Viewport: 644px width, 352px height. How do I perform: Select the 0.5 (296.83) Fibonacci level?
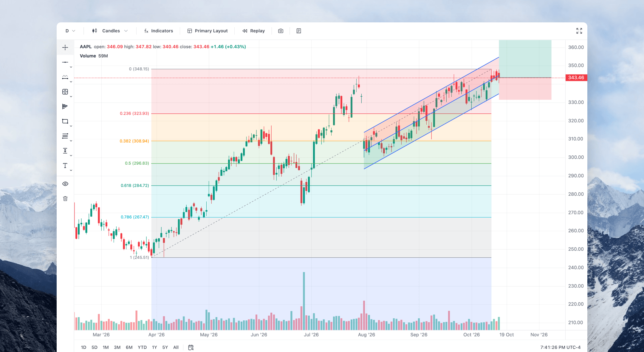(137, 163)
